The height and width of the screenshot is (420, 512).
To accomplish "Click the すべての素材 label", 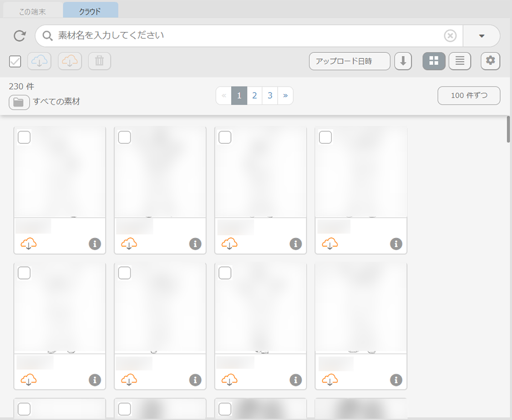I will click(x=56, y=101).
